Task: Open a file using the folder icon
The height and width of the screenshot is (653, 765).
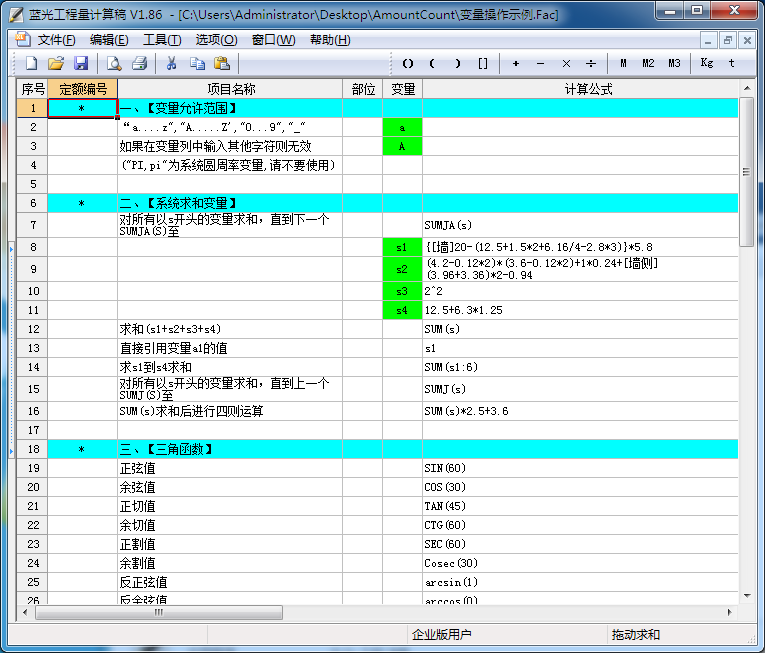Action: click(56, 63)
